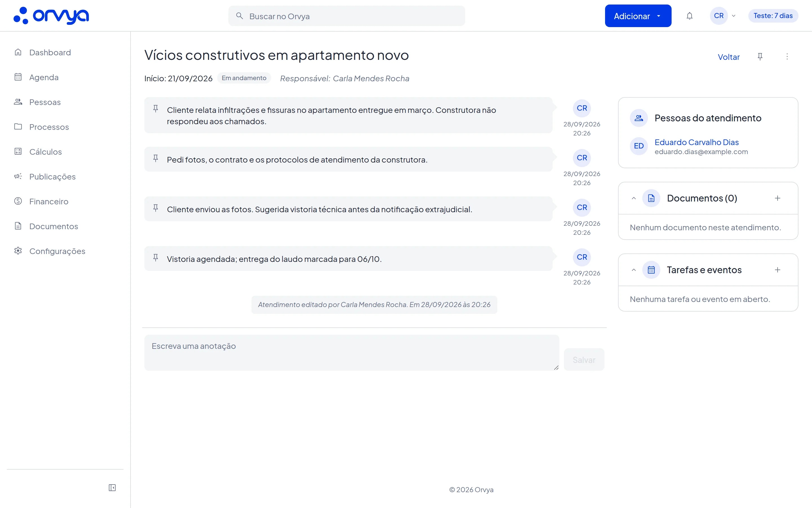The height and width of the screenshot is (508, 812).
Task: Click the email eduardo.dias@example.com
Action: click(x=701, y=152)
